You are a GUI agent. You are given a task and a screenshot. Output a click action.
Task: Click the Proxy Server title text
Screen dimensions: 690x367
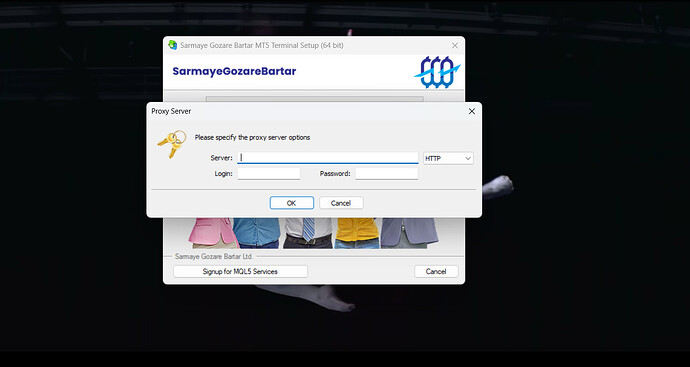pos(171,111)
